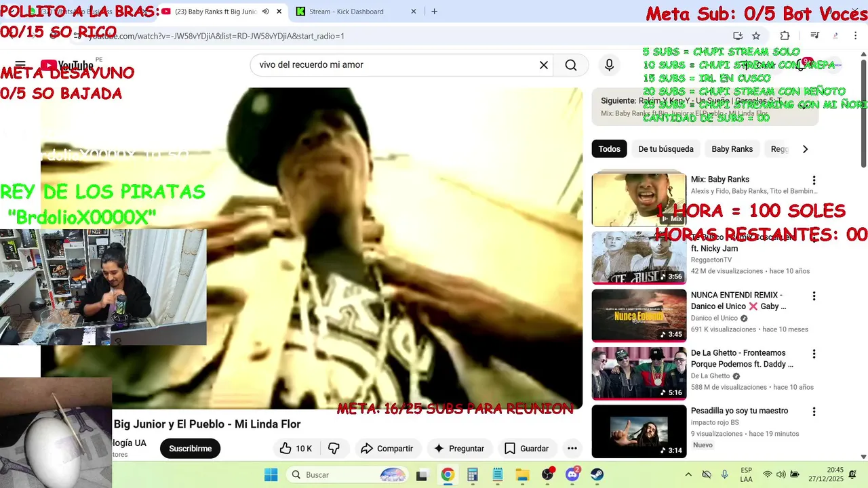
Task: Subscribe with the Suscribirme button
Action: pyautogui.click(x=190, y=449)
